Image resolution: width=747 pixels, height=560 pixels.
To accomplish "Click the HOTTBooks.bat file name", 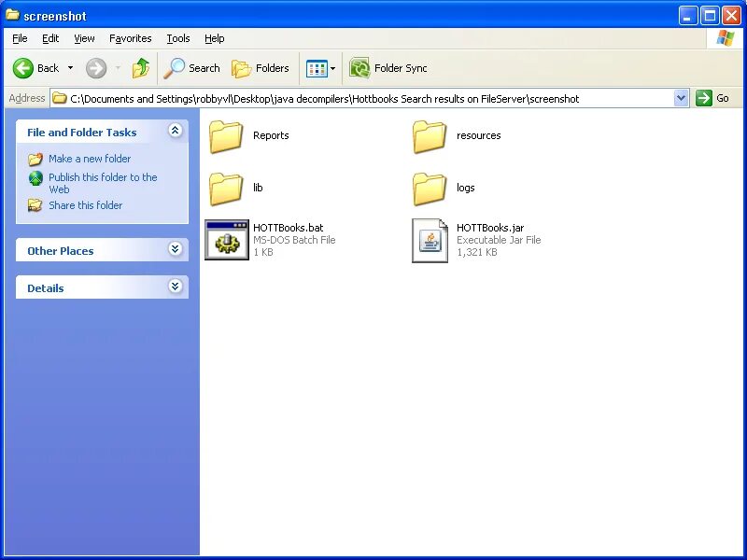I will [x=289, y=228].
